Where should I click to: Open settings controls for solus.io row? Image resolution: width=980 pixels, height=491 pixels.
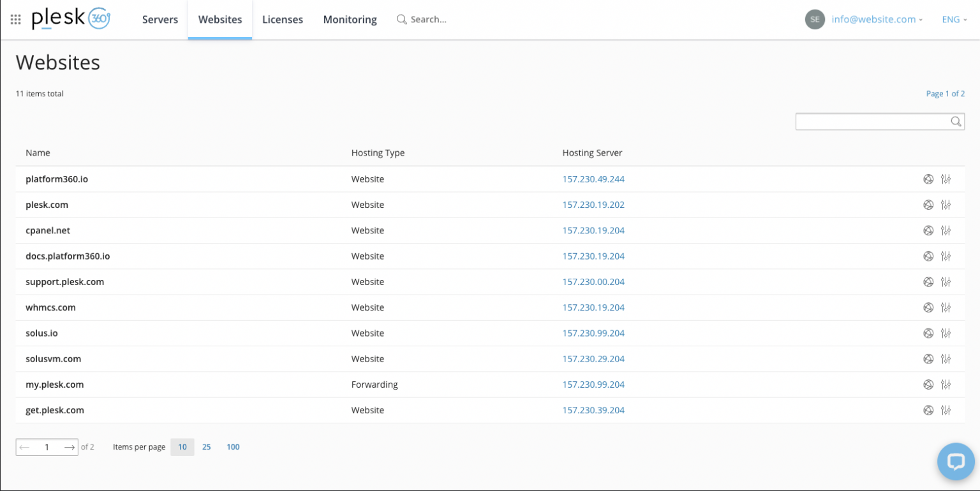[x=946, y=333]
